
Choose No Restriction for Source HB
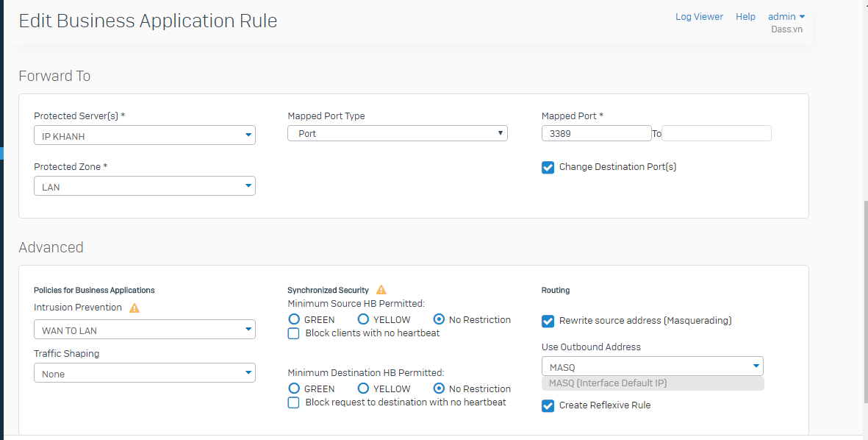439,319
